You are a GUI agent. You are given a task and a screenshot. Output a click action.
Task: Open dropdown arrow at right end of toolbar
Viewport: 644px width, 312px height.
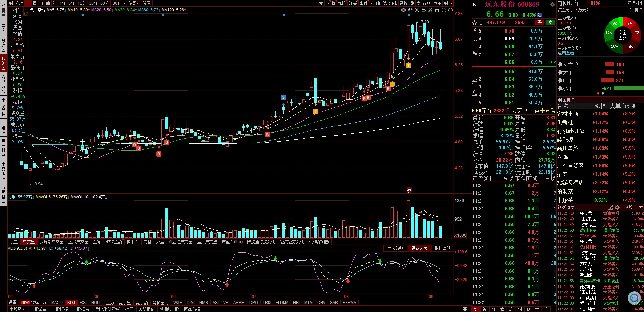click(451, 3)
